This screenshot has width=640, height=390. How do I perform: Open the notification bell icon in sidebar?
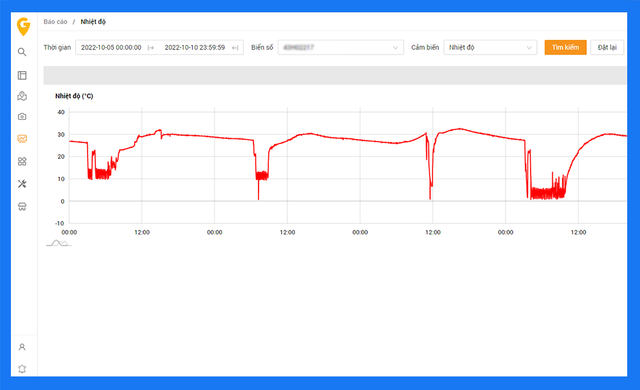tap(22, 369)
